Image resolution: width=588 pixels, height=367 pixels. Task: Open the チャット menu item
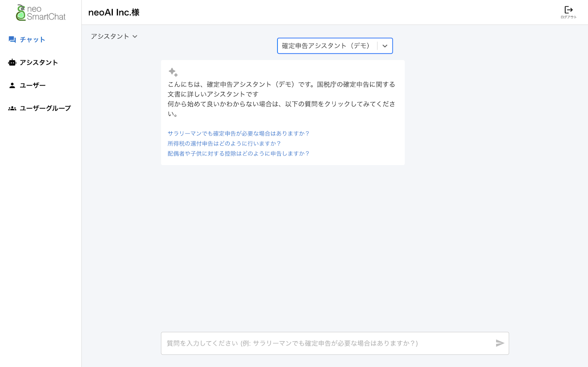(x=32, y=40)
